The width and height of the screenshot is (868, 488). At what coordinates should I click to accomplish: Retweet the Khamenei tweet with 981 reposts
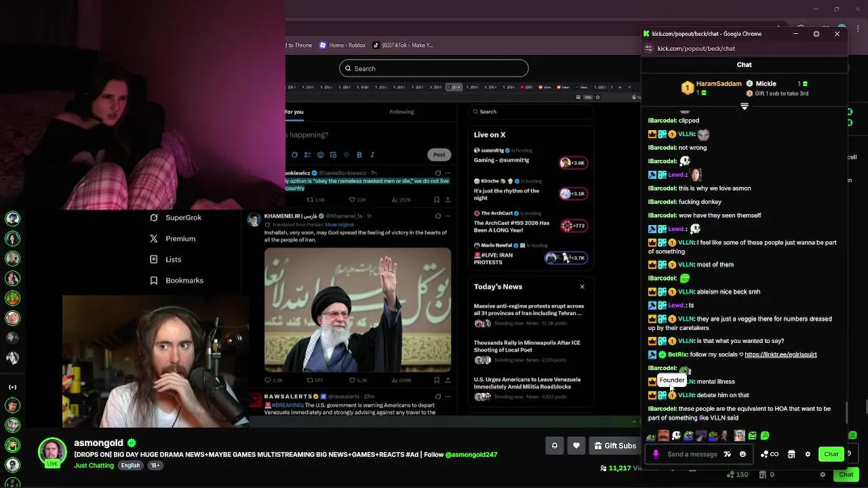(x=315, y=380)
